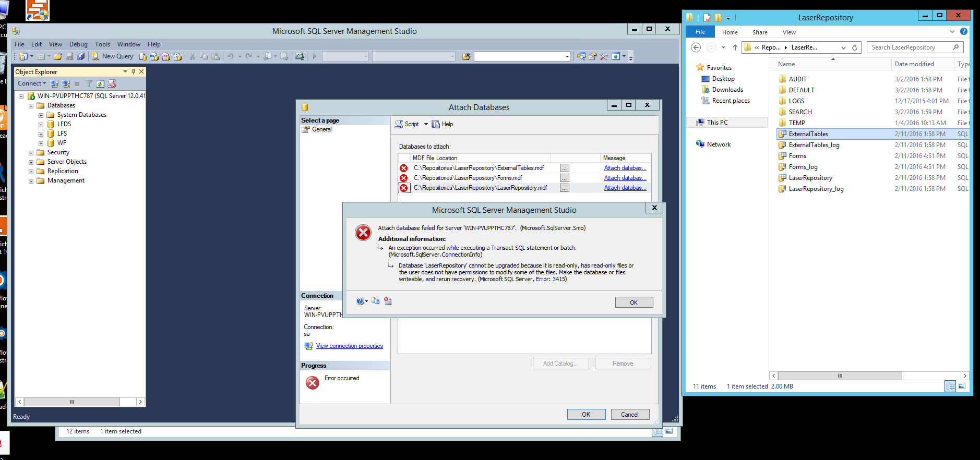Copy the error message text icon
The height and width of the screenshot is (460, 980).
376,301
